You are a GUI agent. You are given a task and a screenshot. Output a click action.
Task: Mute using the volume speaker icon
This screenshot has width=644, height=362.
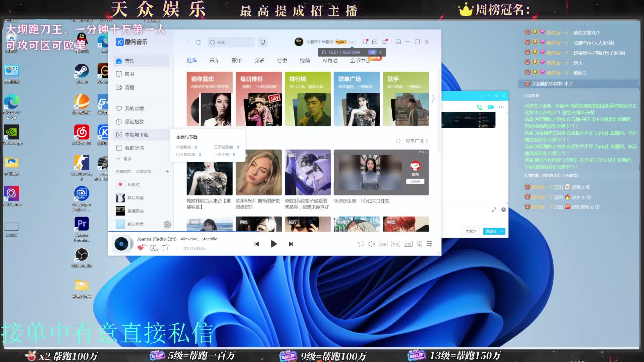pos(371,244)
